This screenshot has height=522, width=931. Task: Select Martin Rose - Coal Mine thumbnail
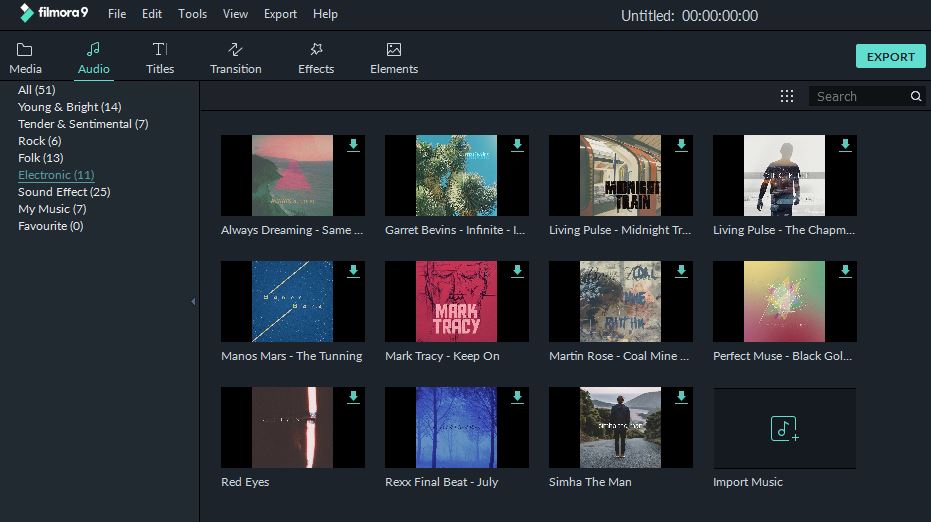tap(620, 301)
